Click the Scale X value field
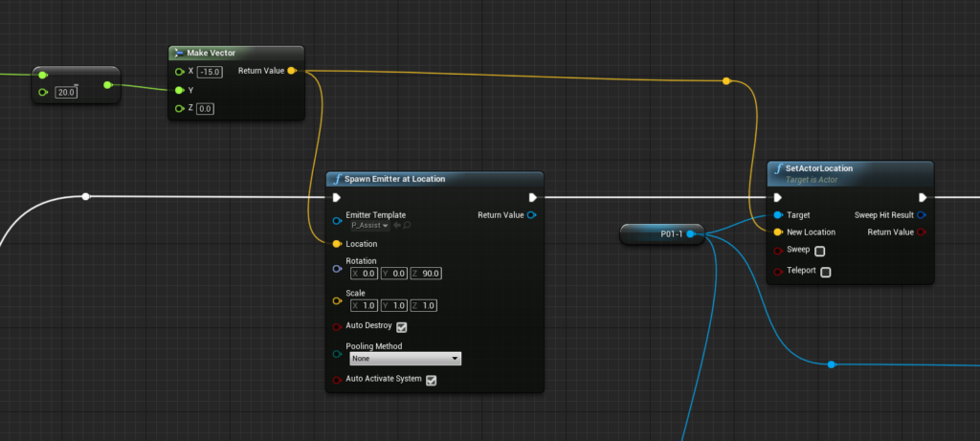The image size is (980, 441). (x=364, y=305)
